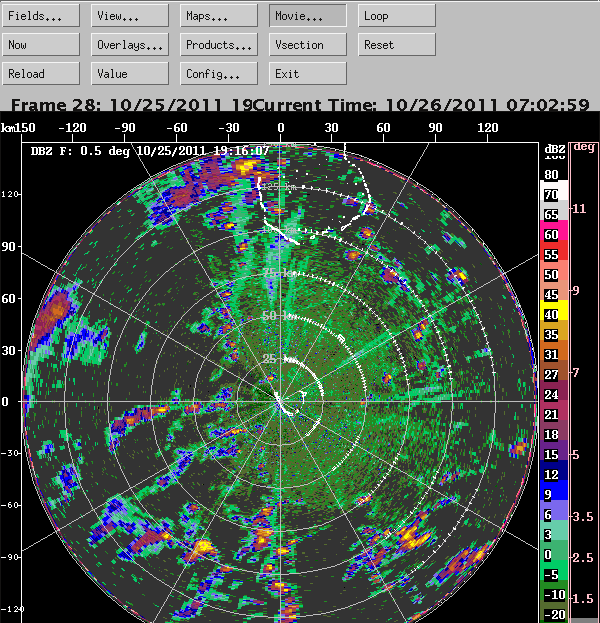The height and width of the screenshot is (623, 600).
Task: Click the 75 km range ring label
Action: [x=279, y=273]
